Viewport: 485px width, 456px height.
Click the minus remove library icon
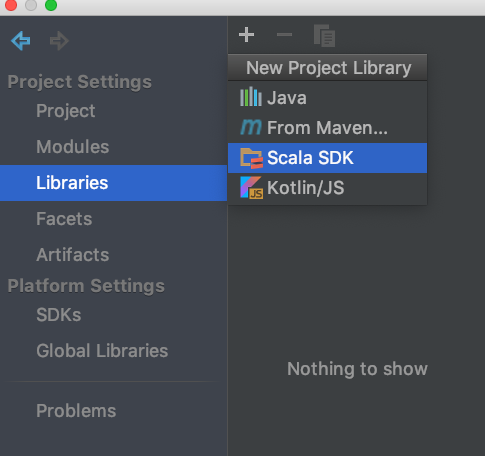click(x=284, y=35)
